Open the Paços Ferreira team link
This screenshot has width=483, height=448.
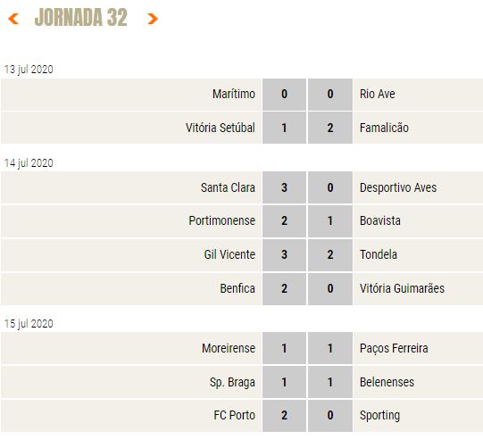pyautogui.click(x=394, y=348)
